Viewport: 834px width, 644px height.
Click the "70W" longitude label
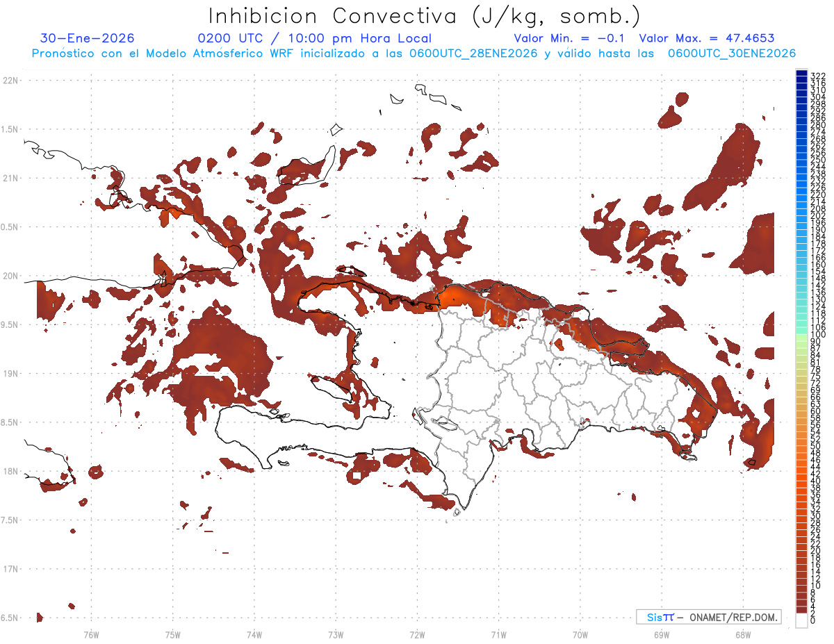[580, 634]
